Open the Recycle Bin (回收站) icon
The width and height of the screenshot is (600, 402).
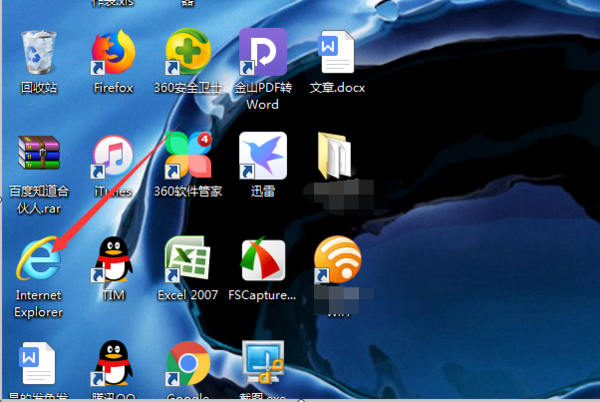(x=39, y=52)
